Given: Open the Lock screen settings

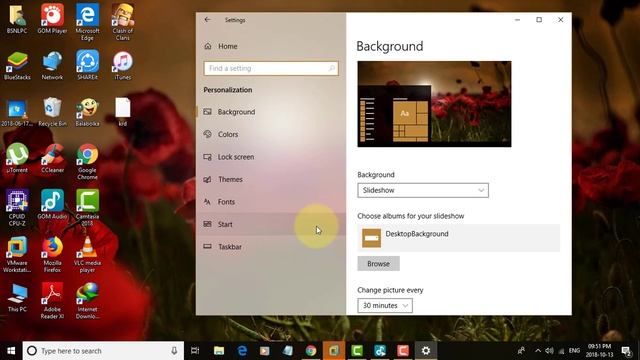Looking at the screenshot, I should 271,157.
